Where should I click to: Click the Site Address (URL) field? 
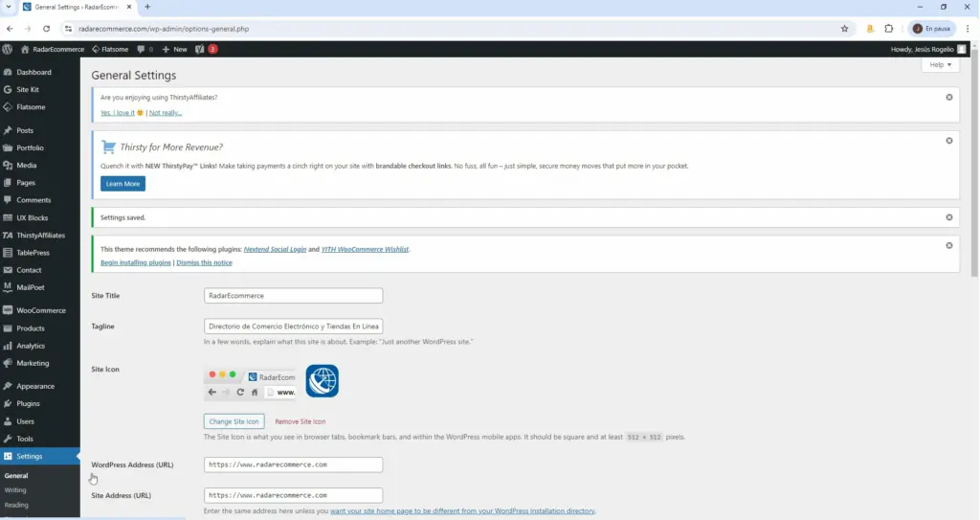[293, 495]
